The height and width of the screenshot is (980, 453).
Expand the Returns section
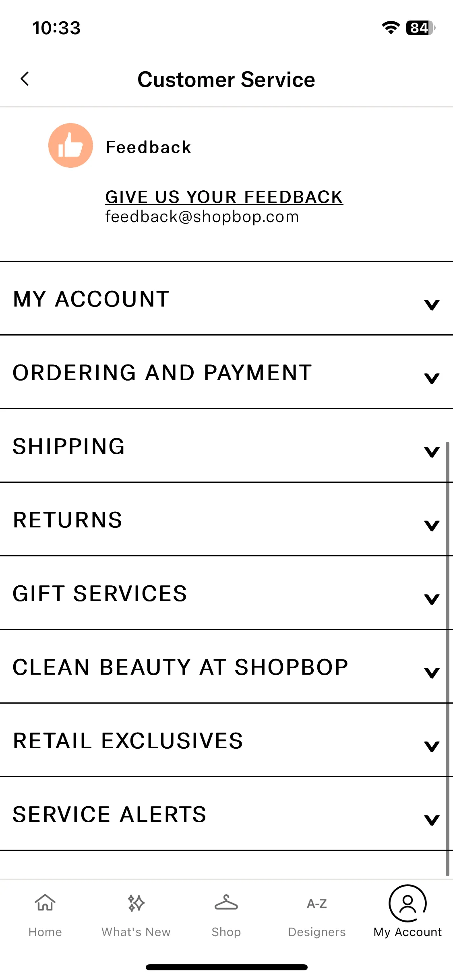226,519
